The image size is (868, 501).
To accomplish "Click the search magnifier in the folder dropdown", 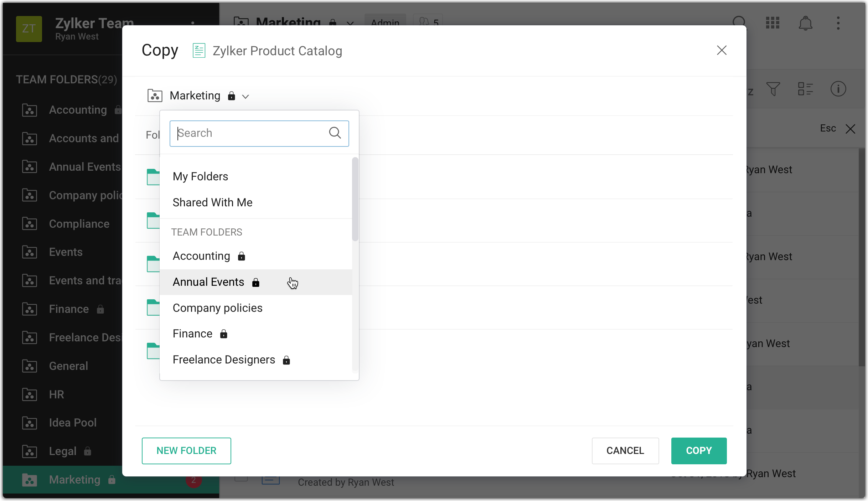I will click(x=335, y=133).
